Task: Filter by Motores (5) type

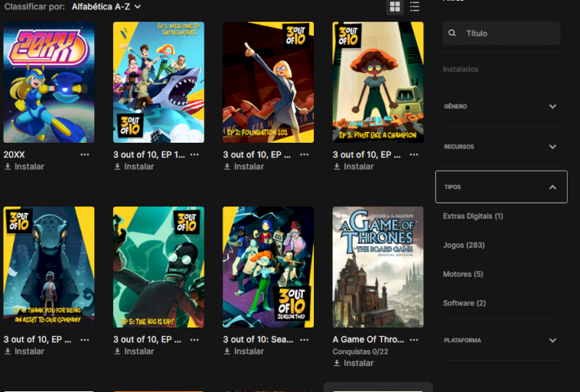Action: point(463,274)
